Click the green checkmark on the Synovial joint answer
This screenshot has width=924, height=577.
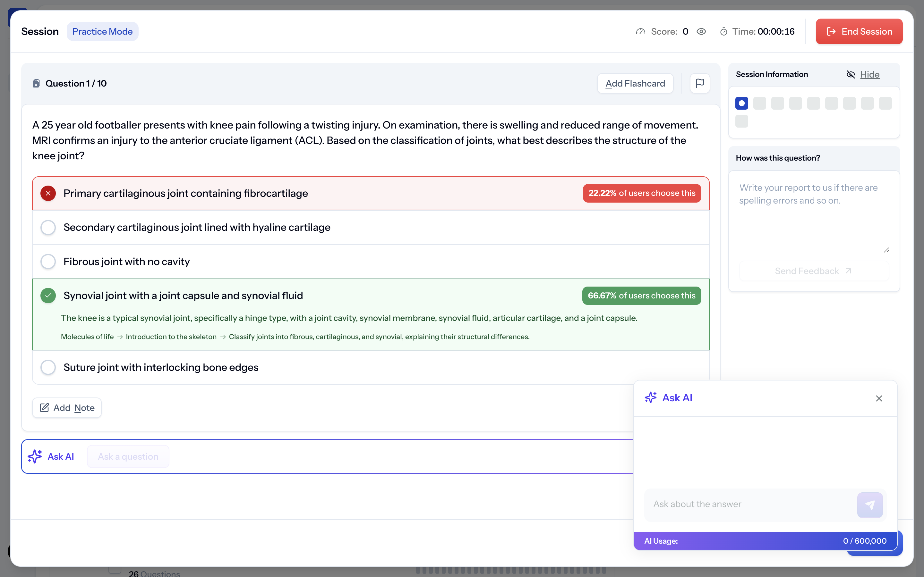(x=48, y=296)
